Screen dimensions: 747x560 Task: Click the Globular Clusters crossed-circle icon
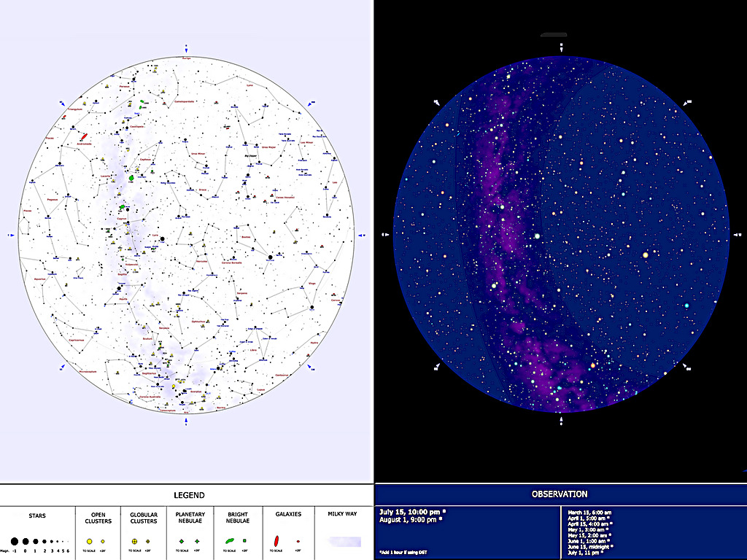pos(134,540)
